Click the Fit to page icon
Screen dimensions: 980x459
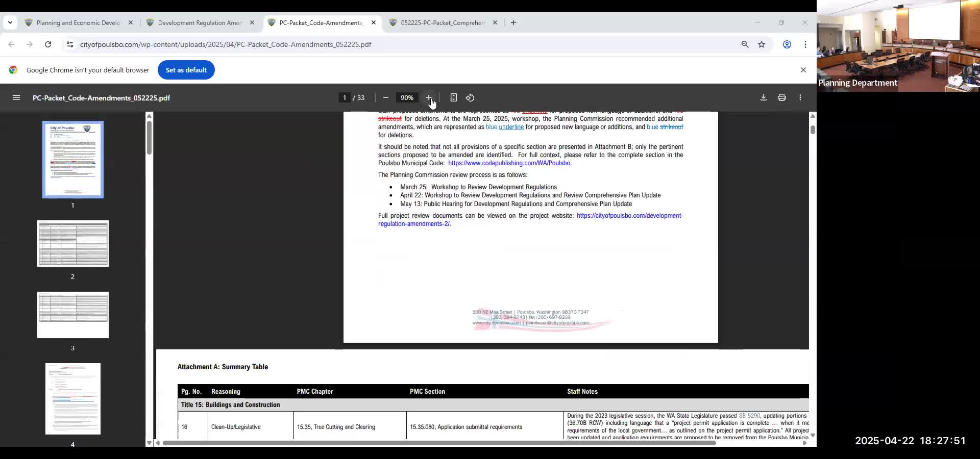click(453, 97)
